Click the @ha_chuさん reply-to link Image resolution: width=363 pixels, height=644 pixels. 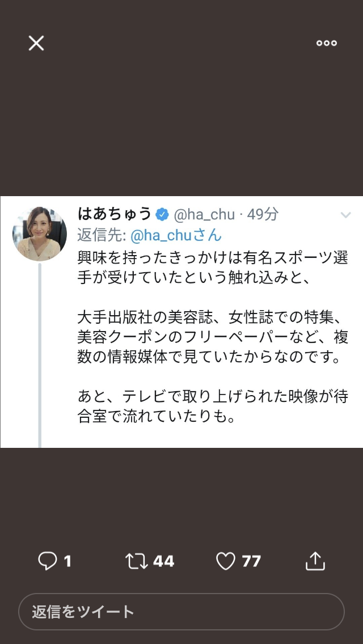(x=176, y=235)
